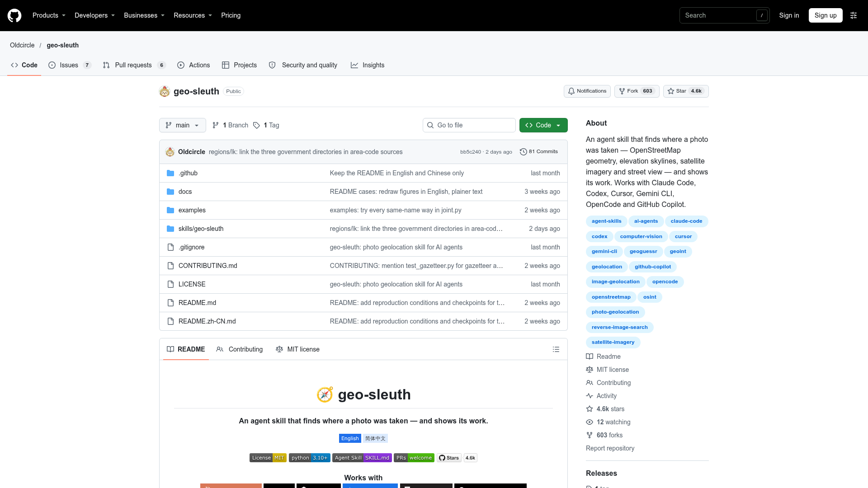Select the MIT license tab

coord(297,349)
